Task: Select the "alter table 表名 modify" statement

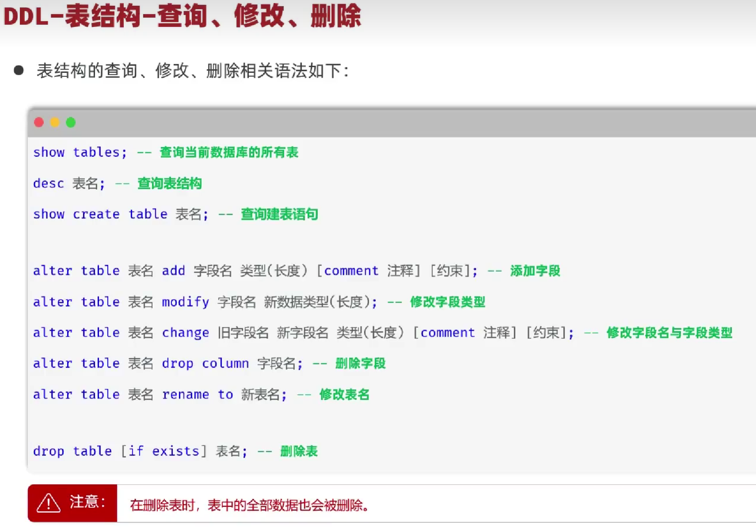Action: click(205, 302)
